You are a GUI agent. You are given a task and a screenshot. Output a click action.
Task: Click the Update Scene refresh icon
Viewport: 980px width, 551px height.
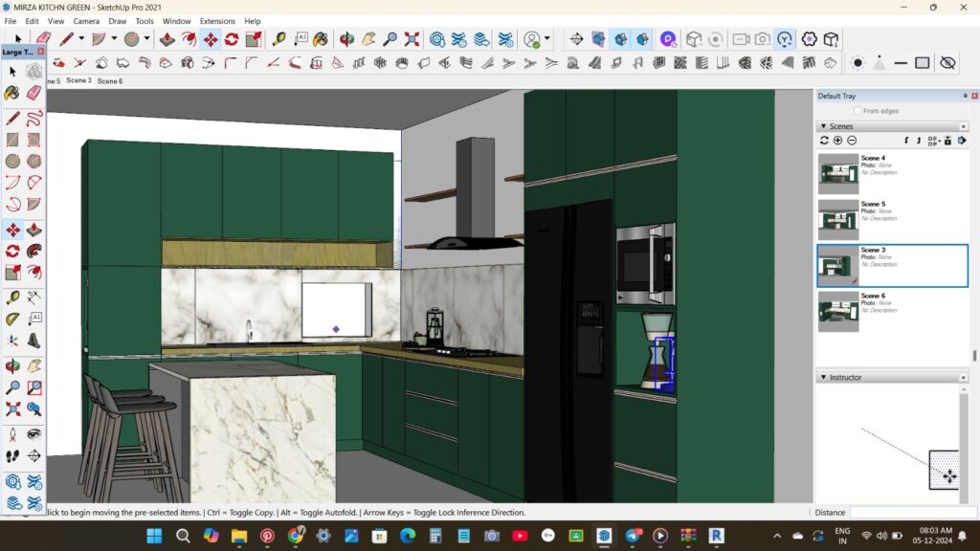[x=824, y=141]
